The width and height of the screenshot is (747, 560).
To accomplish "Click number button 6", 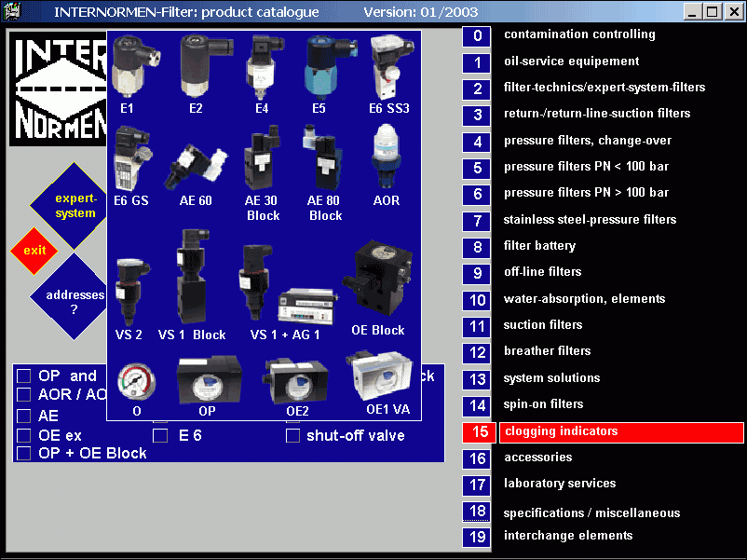I will tap(477, 195).
